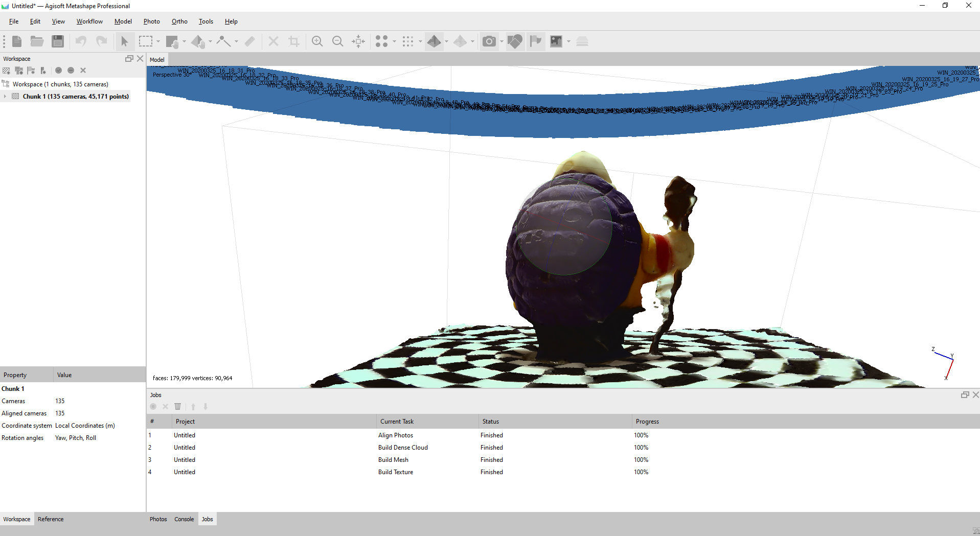
Task: Show the dense cloud view
Action: click(407, 41)
